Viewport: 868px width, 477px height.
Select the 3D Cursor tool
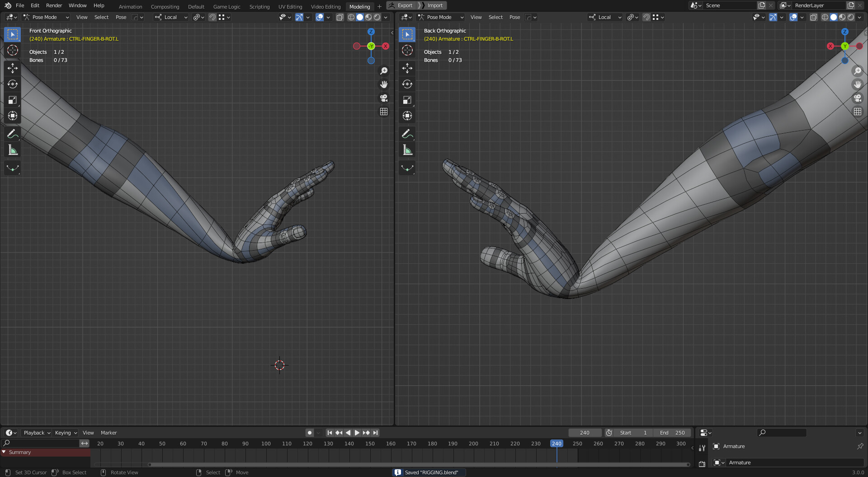pyautogui.click(x=12, y=51)
